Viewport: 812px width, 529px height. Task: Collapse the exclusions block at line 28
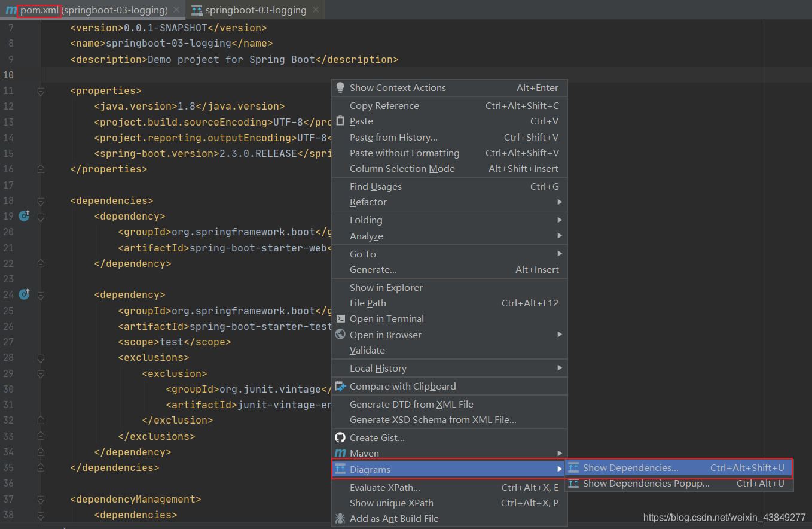point(41,358)
